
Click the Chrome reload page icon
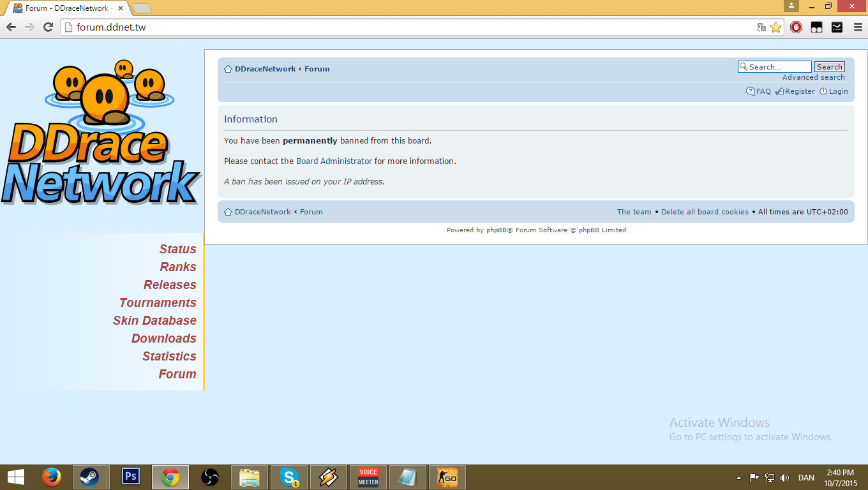[x=48, y=27]
